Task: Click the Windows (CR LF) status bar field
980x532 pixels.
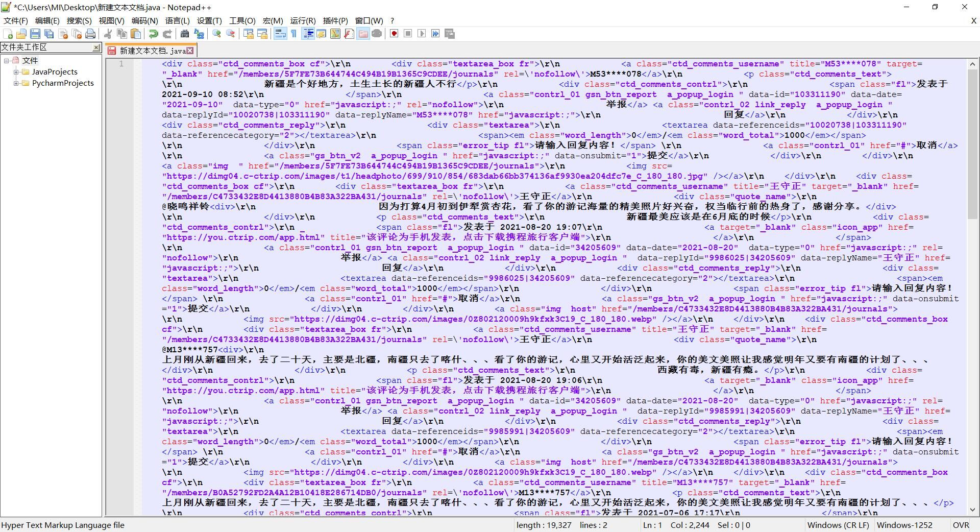Action: pyautogui.click(x=838, y=525)
